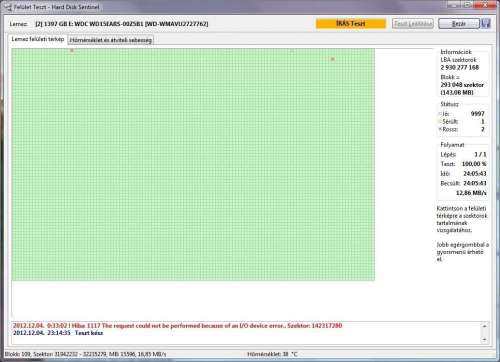Click the "Folyamat" group heading
The height and width of the screenshot is (362, 500).
pos(452,145)
